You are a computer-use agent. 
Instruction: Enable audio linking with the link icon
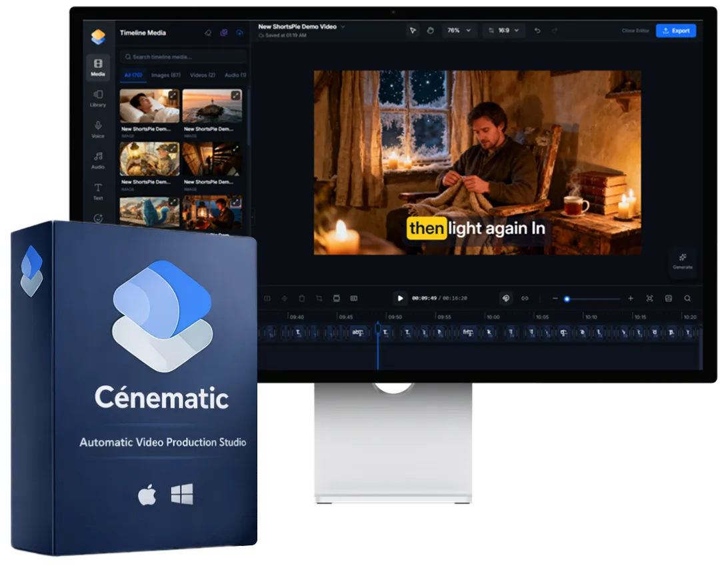point(526,298)
